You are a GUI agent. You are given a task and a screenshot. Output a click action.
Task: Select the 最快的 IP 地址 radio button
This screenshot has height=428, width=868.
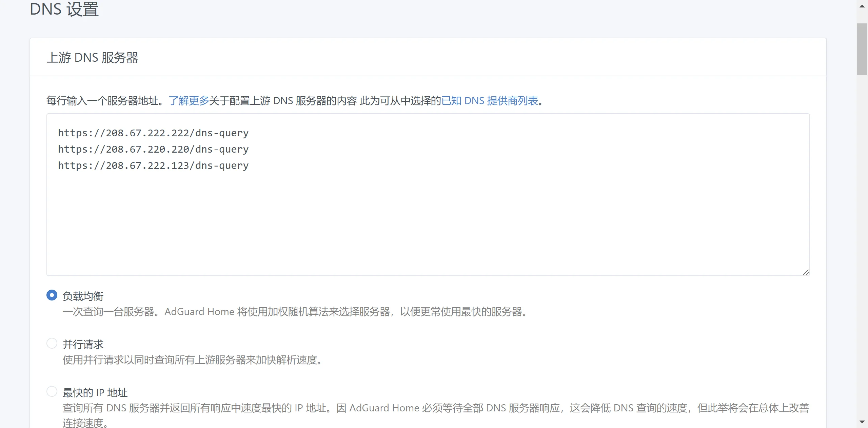click(52, 391)
